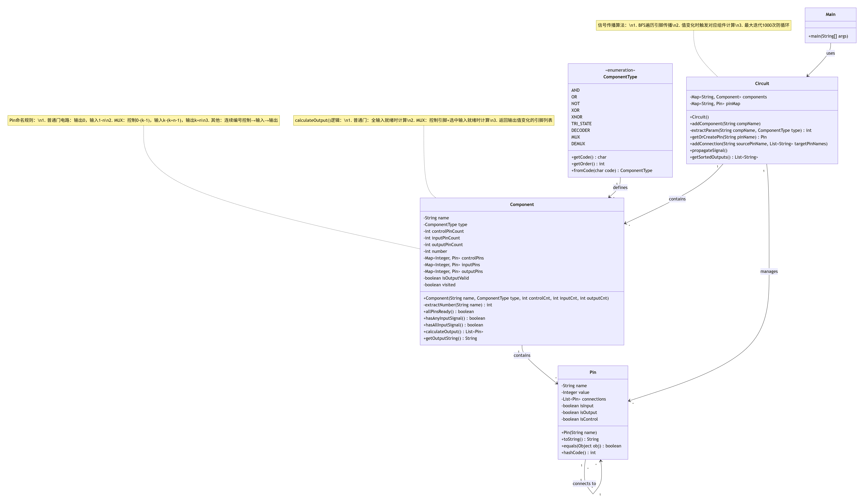Viewport: 864px width, 504px height.
Task: Select the -Map<String, Pin> pinMap attribute
Action: (x=715, y=104)
